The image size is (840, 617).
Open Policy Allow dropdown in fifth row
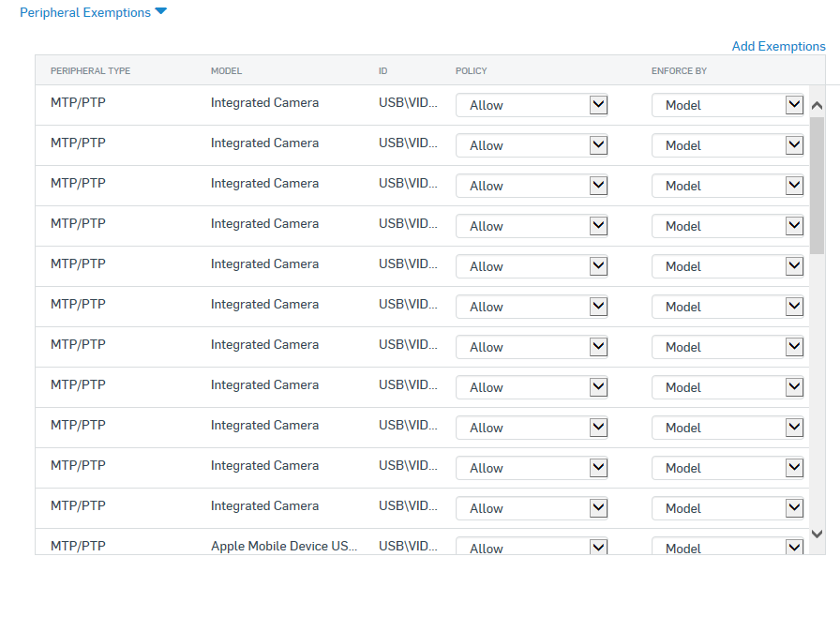coord(532,266)
